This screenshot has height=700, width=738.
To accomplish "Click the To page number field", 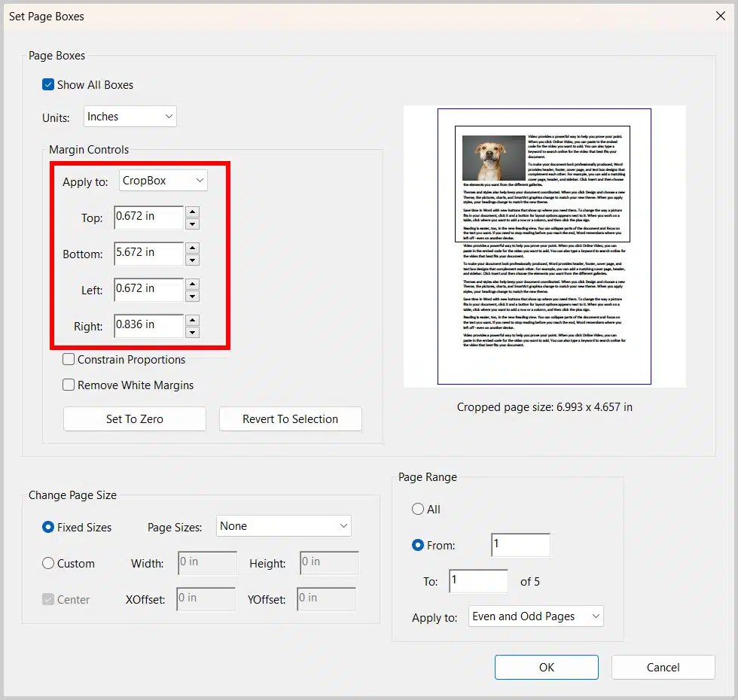I will (479, 581).
